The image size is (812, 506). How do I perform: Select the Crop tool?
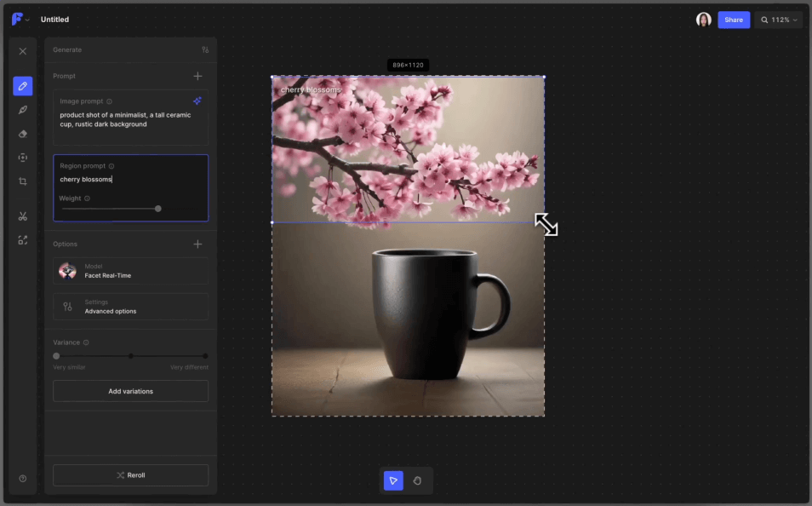[23, 181]
